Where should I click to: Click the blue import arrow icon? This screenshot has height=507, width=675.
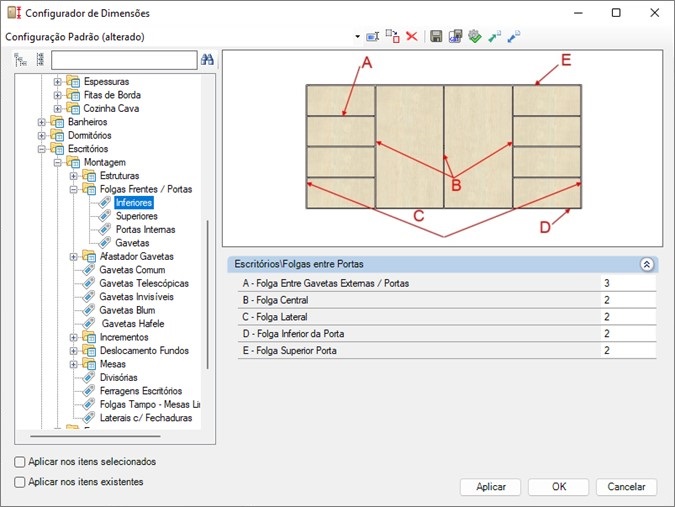point(513,37)
